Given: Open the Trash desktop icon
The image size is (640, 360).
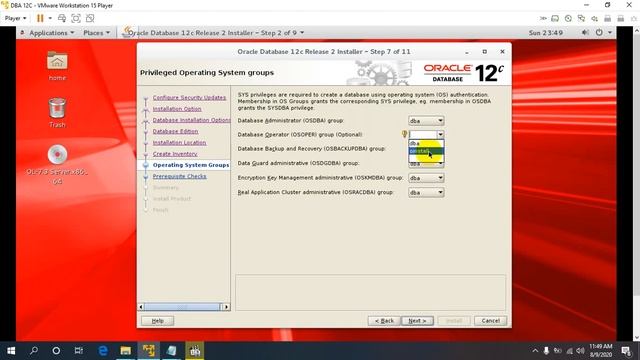Looking at the screenshot, I should pyautogui.click(x=57, y=113).
